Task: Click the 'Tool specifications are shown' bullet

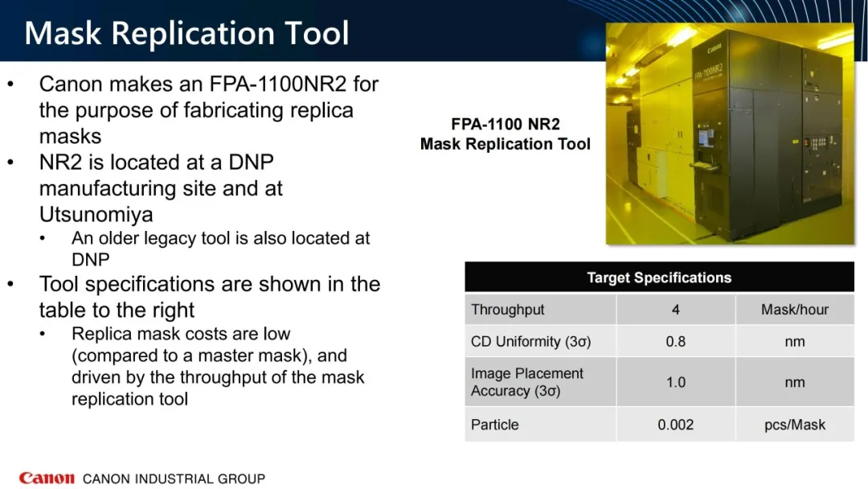Action: [210, 296]
